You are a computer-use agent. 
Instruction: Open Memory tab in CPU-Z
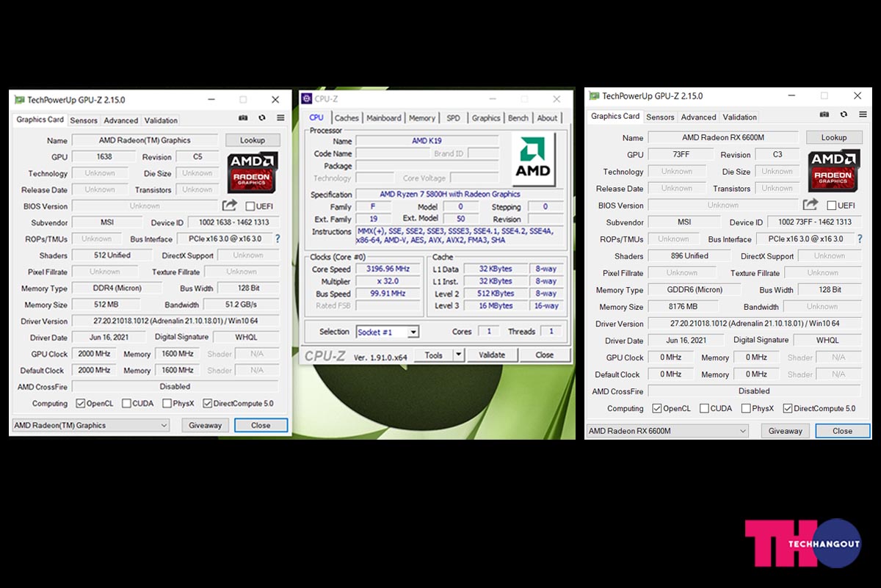point(422,117)
